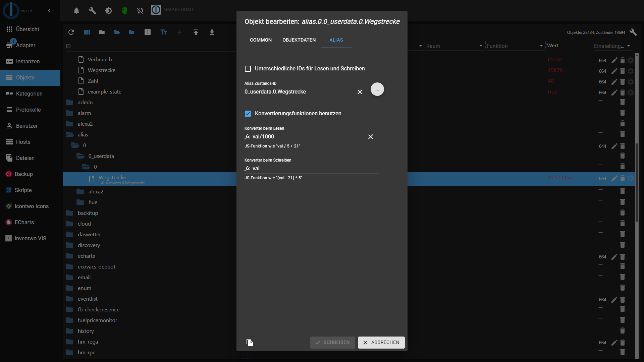644x362 pixels.
Task: Open Backup in the sidebar
Action: (30, 174)
